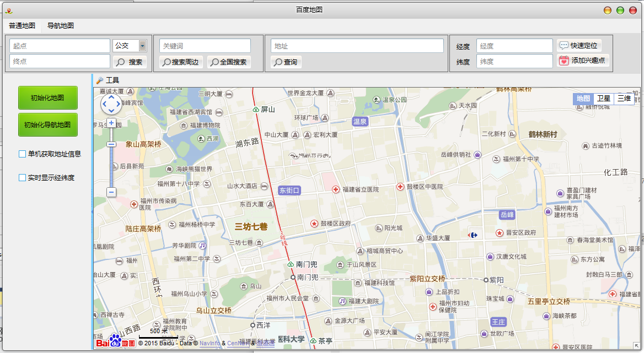
Task: Select the 地图 map view type
Action: click(583, 99)
